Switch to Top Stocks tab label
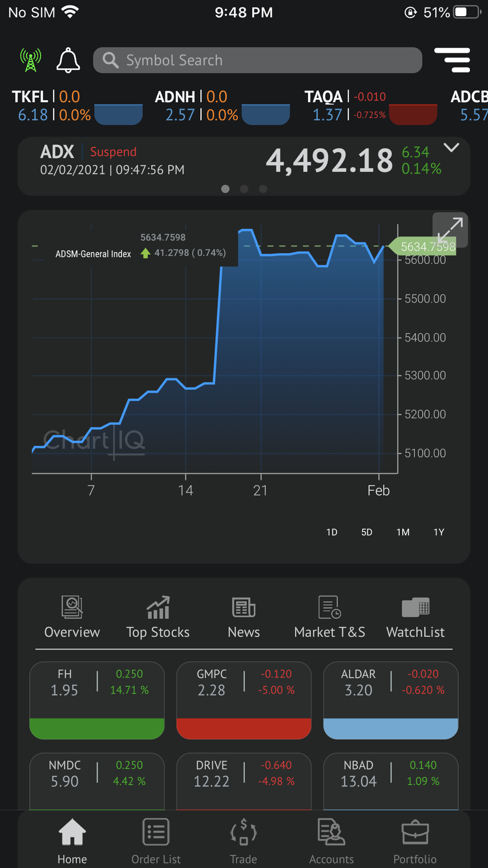Screen dimensions: 488x868 click(x=158, y=633)
